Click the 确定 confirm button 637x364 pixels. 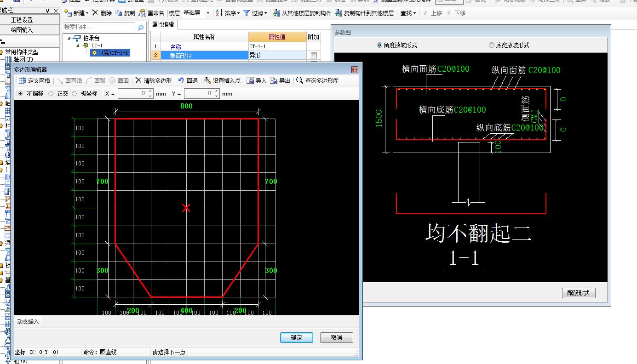pos(297,337)
